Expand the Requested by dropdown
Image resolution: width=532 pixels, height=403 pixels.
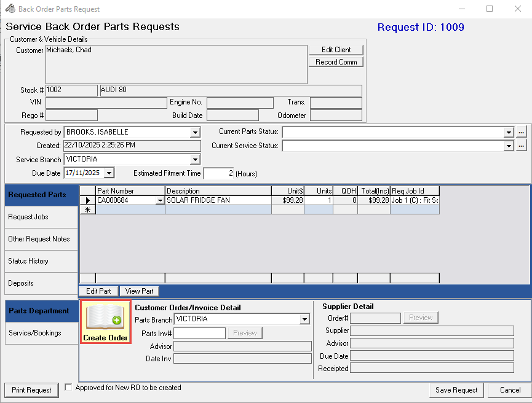(195, 132)
